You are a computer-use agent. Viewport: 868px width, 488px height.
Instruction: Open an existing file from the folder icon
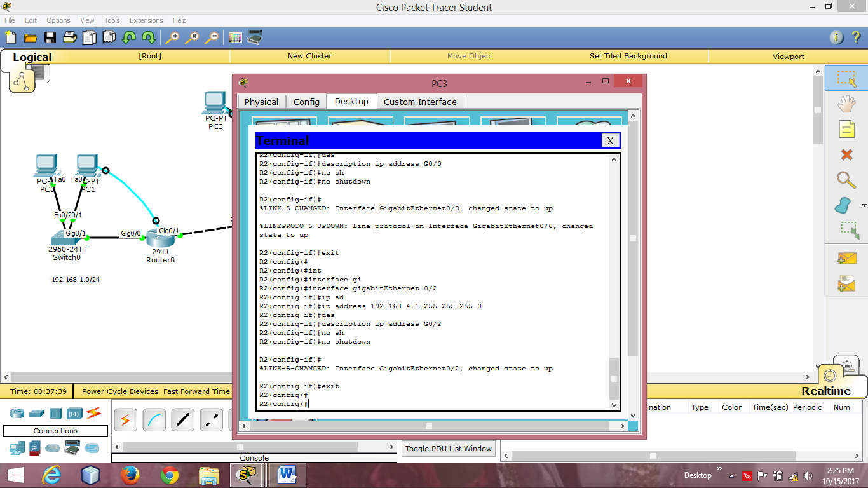pos(30,37)
